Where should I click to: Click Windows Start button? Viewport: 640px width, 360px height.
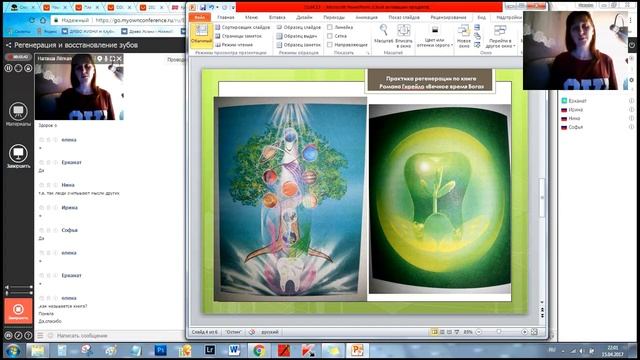[13, 350]
